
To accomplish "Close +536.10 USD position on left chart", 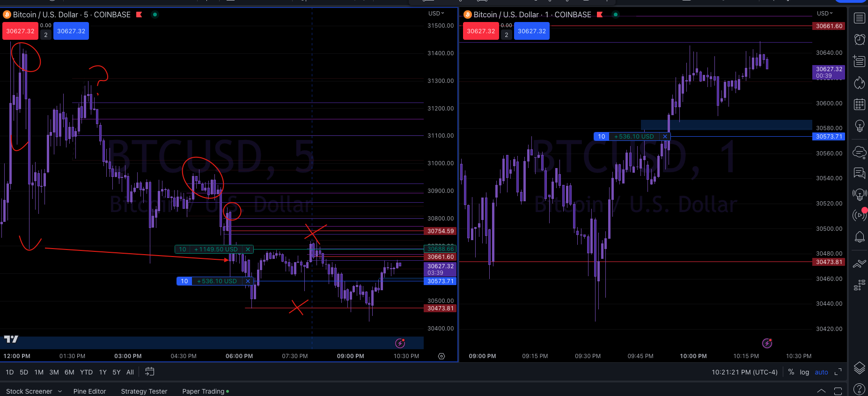I will pos(248,281).
